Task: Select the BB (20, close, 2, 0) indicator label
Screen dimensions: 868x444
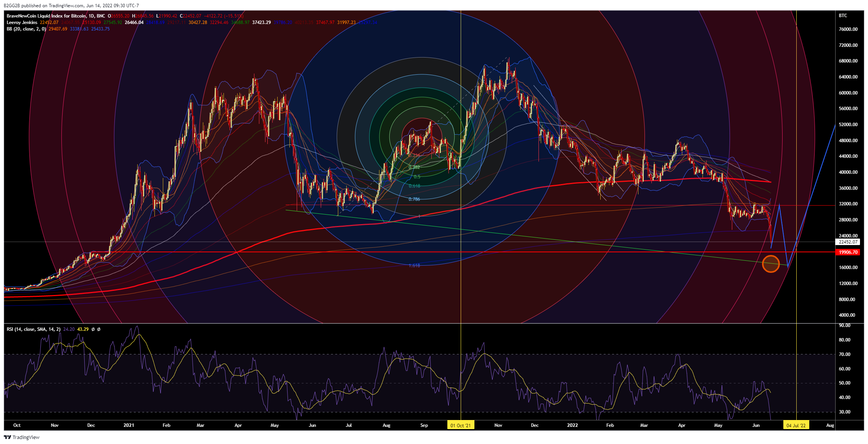Action: tap(26, 29)
